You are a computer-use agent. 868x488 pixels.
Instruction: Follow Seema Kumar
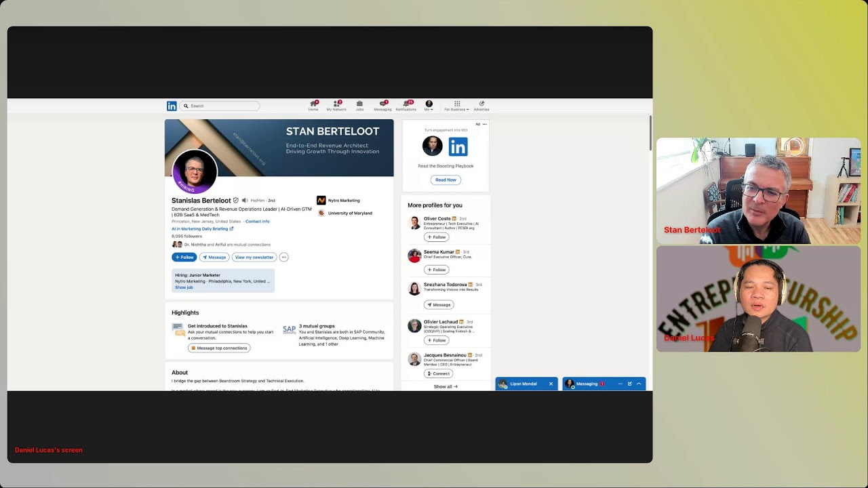click(436, 270)
